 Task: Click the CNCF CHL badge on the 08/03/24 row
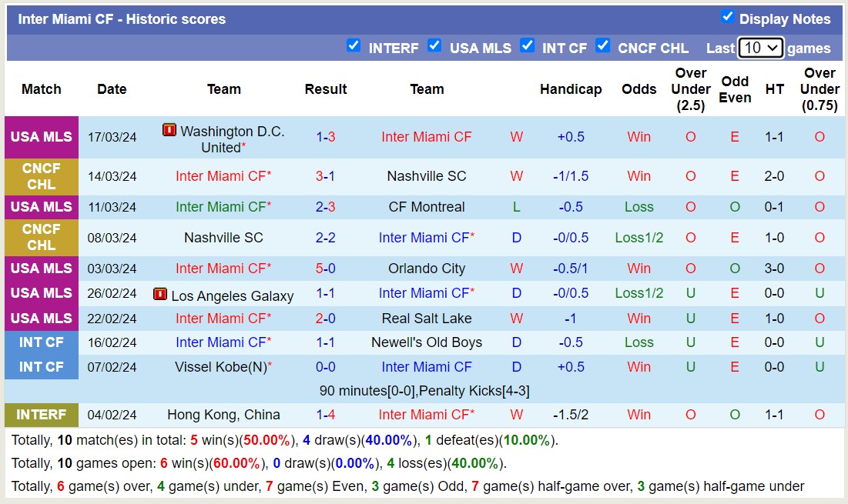[x=41, y=237]
